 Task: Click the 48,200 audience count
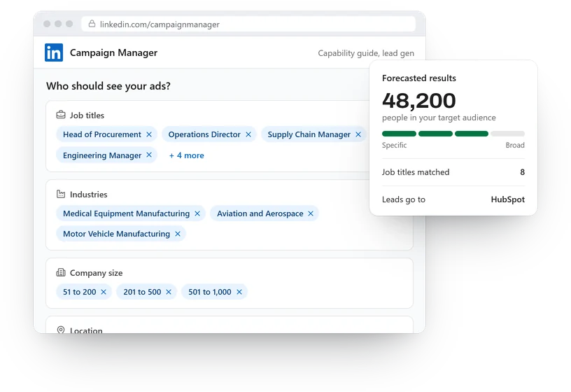click(x=418, y=101)
